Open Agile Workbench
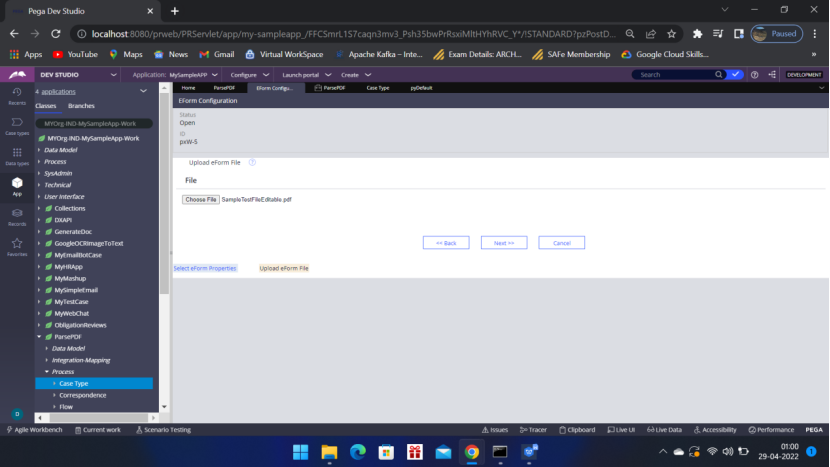This screenshot has width=830, height=467. coord(34,429)
